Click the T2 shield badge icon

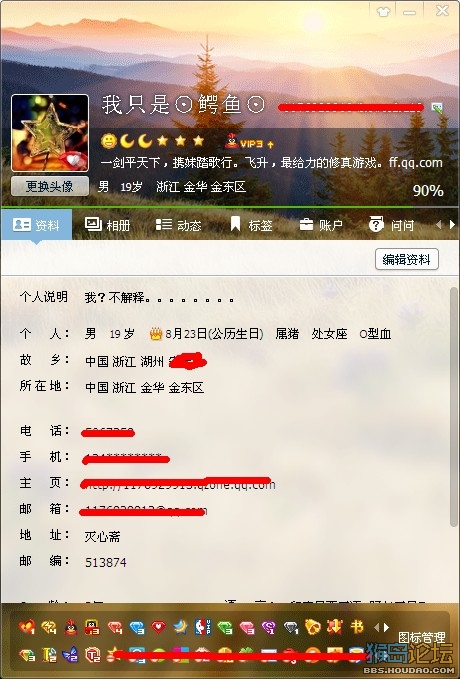[93, 655]
